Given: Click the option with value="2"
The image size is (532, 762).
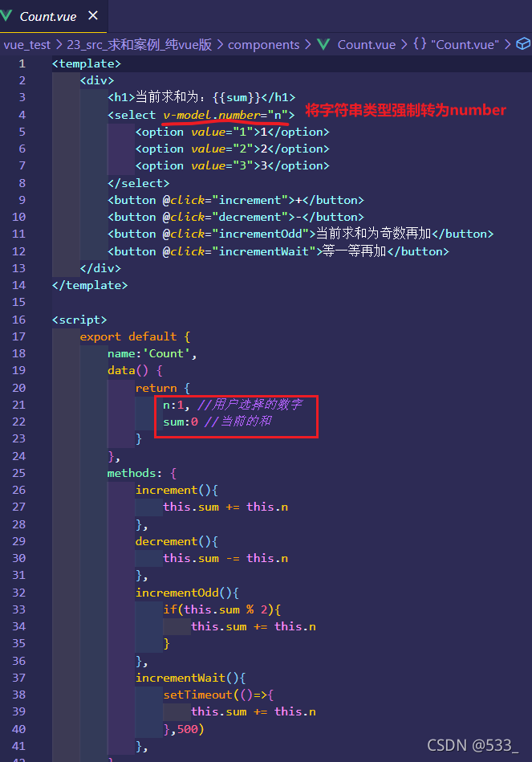Looking at the screenshot, I should [x=232, y=149].
